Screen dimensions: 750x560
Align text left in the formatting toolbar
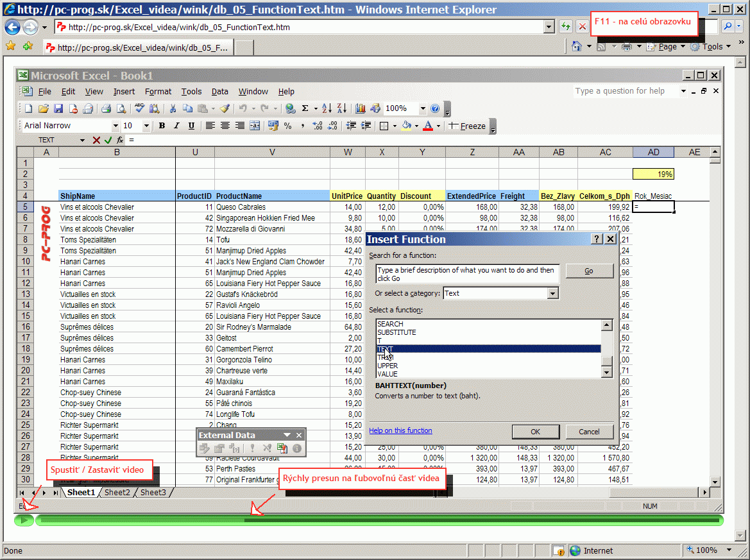pyautogui.click(x=210, y=126)
